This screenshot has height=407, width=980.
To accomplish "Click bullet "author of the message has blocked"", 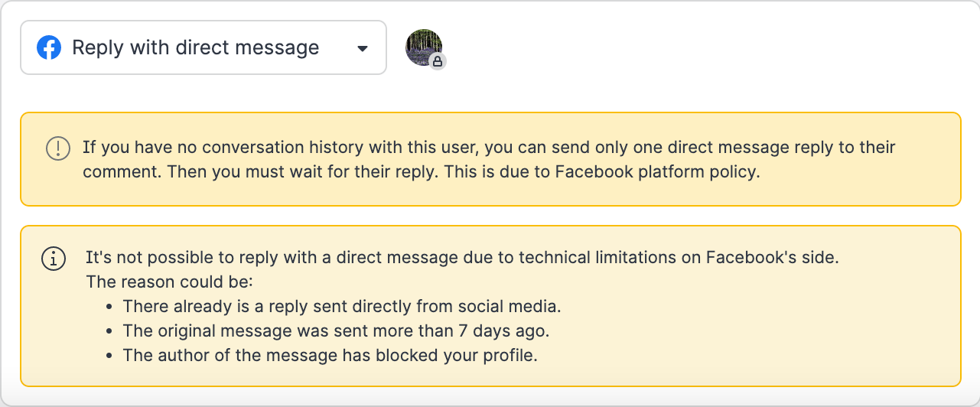I will coord(330,356).
